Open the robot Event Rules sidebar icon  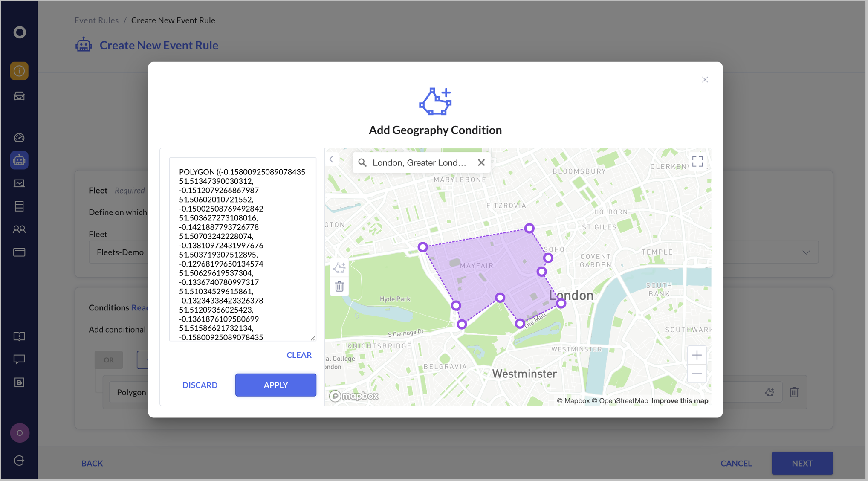tap(19, 160)
